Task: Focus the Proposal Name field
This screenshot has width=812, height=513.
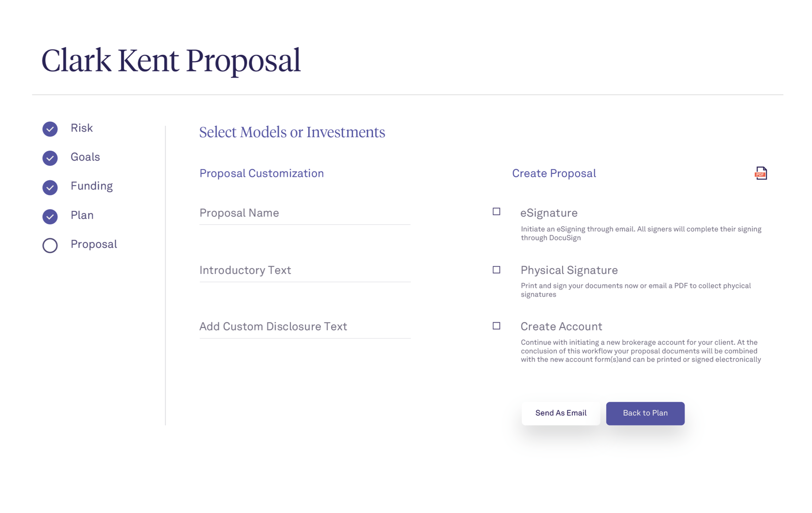Action: [305, 213]
